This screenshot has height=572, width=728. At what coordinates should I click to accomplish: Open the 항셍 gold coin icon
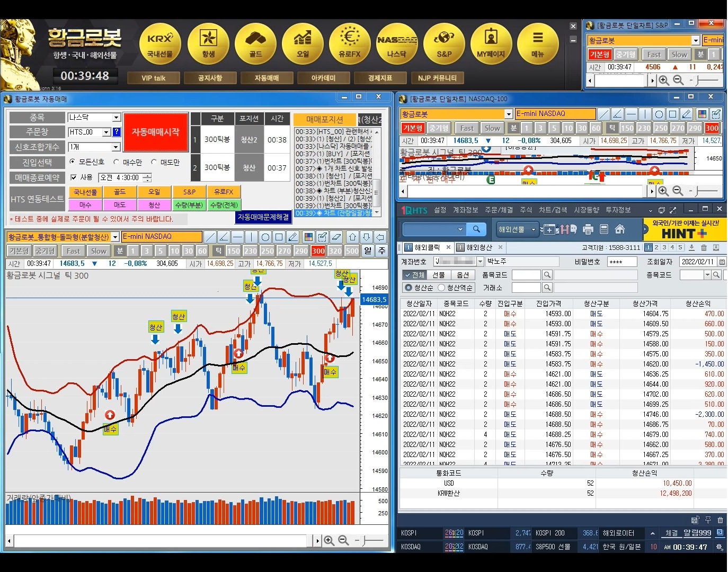click(x=208, y=43)
